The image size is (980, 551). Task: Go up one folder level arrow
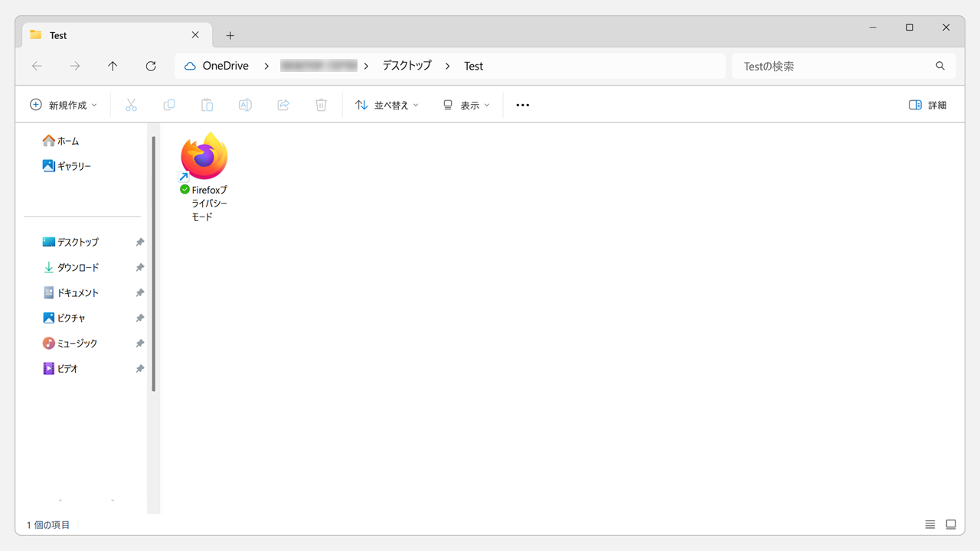(x=113, y=67)
